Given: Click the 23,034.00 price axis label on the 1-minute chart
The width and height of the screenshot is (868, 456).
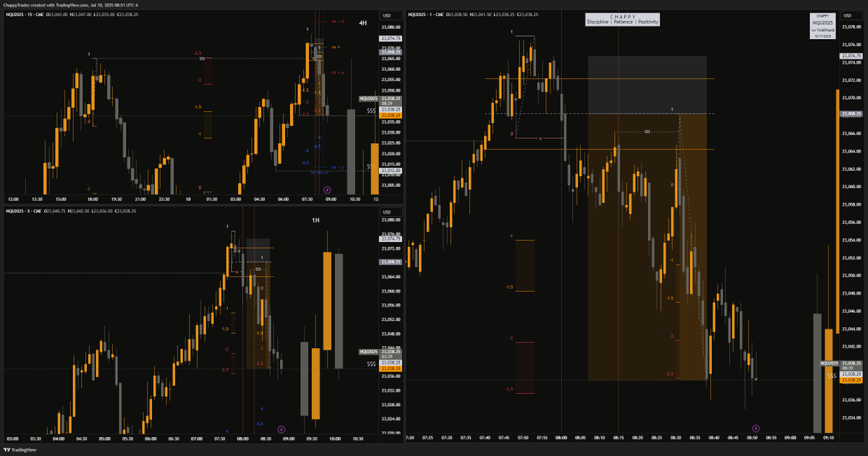Looking at the screenshot, I should coord(851,416).
